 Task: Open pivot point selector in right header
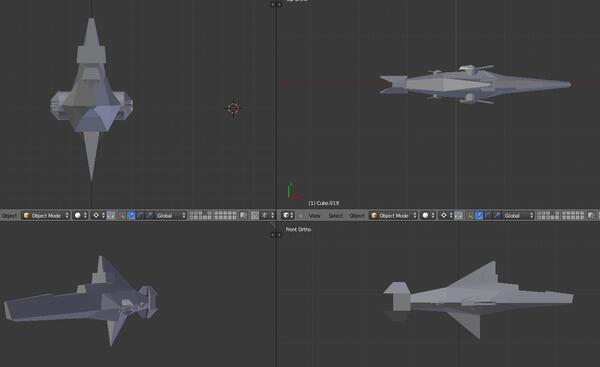tap(446, 216)
